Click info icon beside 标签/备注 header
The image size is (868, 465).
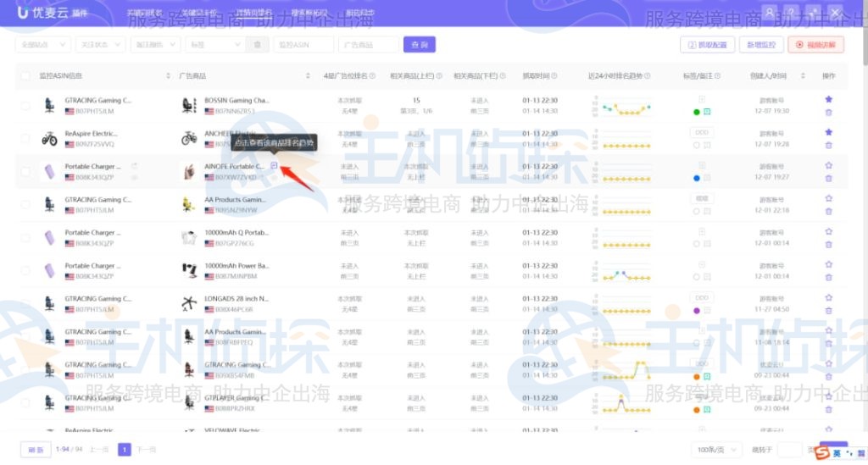pyautogui.click(x=717, y=75)
